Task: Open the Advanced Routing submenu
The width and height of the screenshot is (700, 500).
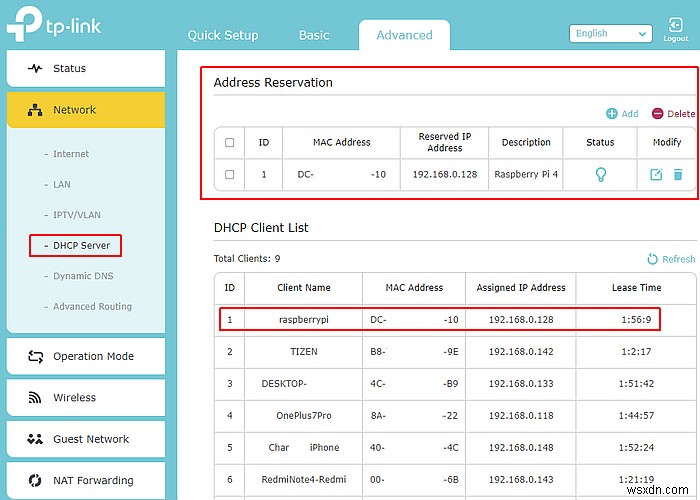Action: tap(92, 307)
